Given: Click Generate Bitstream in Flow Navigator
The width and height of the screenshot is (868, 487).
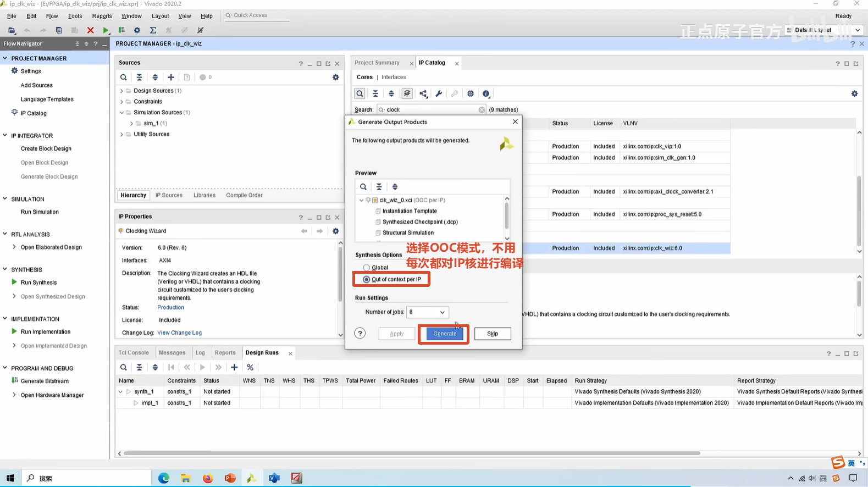Looking at the screenshot, I should coord(45,381).
